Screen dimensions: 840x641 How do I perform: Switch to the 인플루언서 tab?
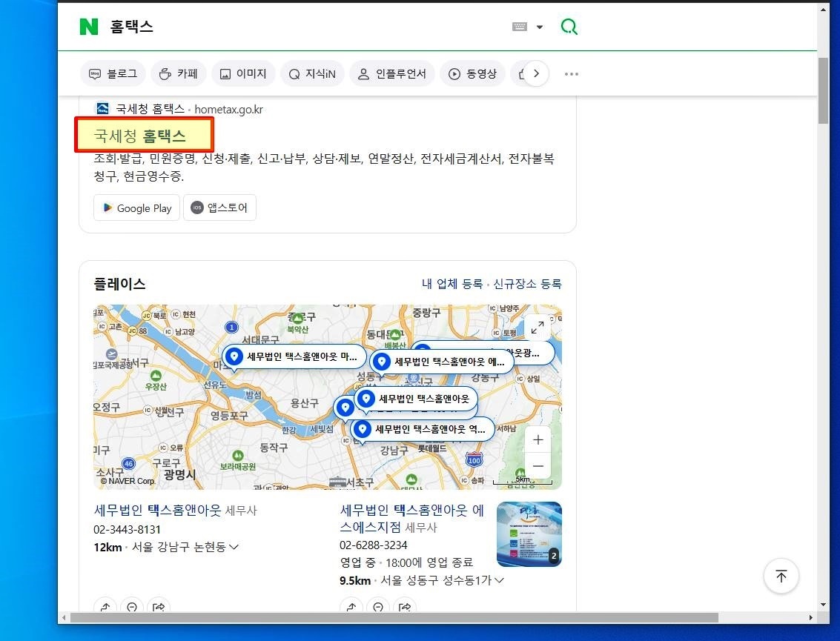click(391, 73)
